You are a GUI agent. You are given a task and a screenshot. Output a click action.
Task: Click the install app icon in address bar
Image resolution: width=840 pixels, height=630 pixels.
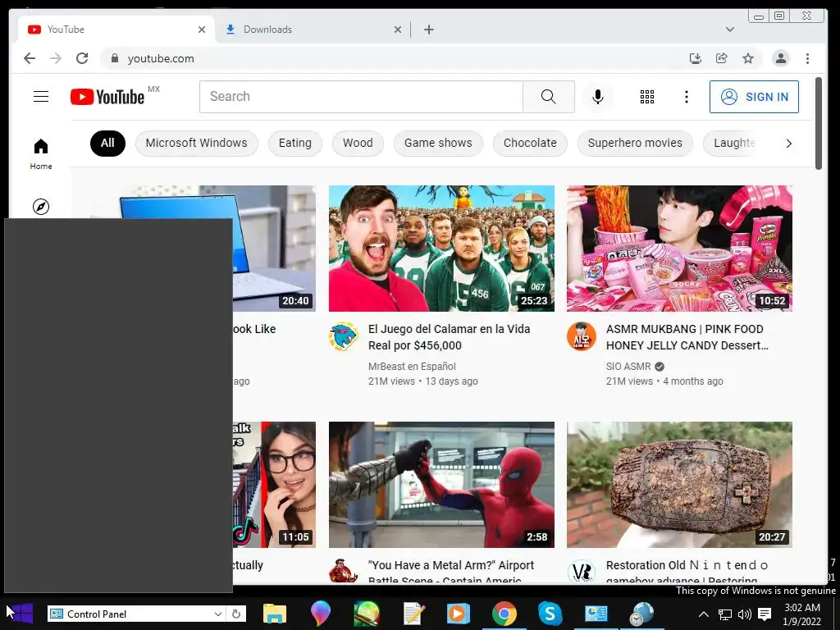click(695, 58)
